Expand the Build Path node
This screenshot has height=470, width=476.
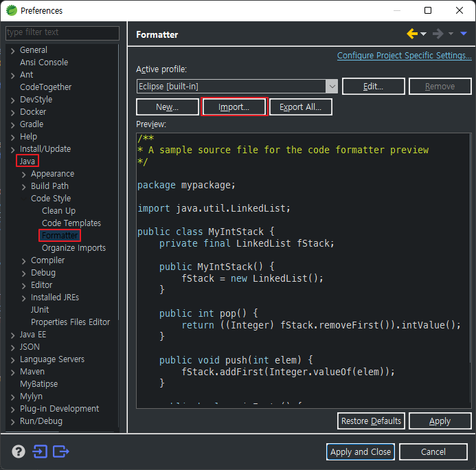coord(23,187)
